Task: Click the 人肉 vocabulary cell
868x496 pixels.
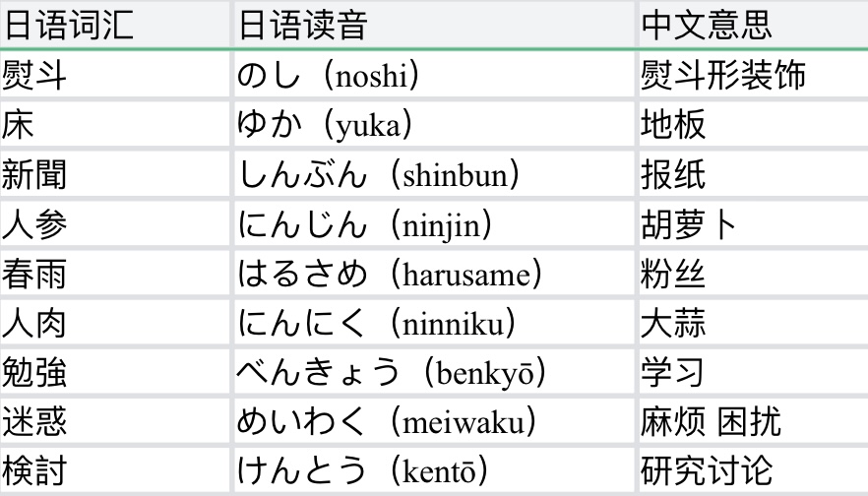Action: click(x=34, y=323)
